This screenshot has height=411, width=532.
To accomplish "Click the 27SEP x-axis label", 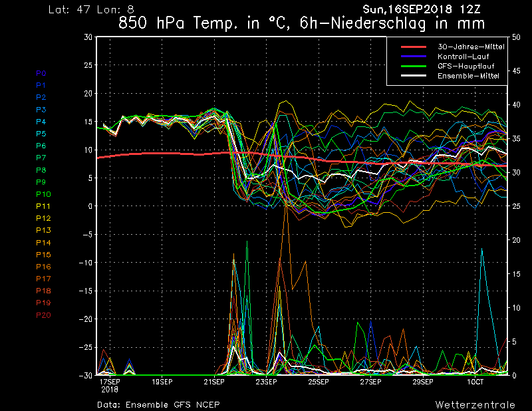I will [370, 382].
